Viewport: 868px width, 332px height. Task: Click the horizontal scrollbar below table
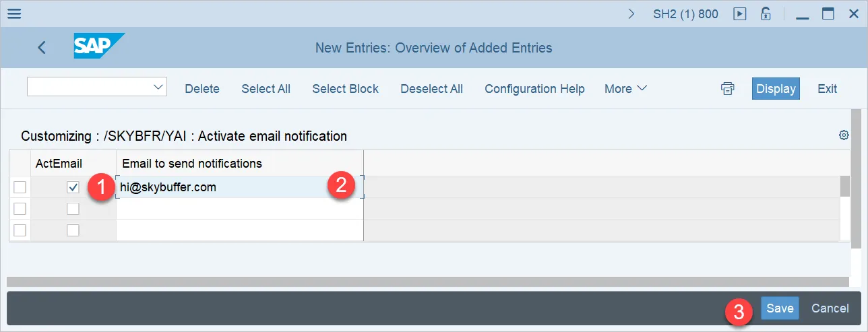click(x=429, y=281)
